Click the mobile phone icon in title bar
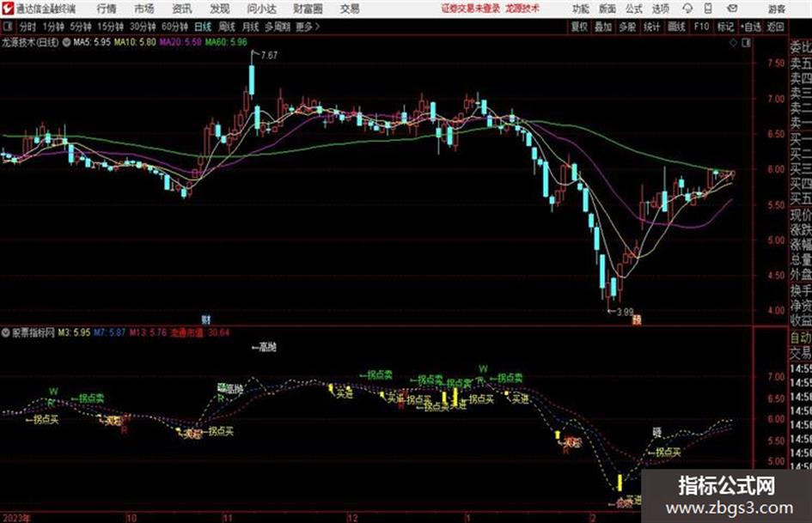This screenshot has width=812, height=523. coord(708,9)
